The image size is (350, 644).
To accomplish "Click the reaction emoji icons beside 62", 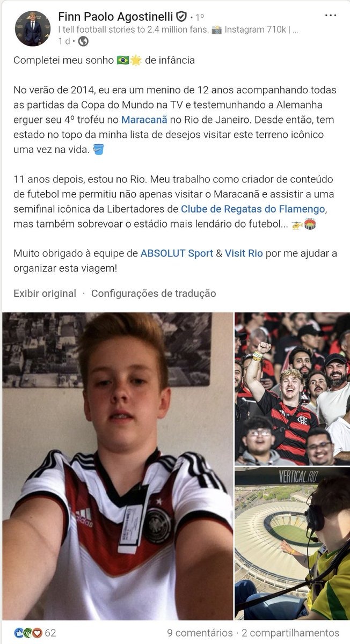I will click(28, 633).
